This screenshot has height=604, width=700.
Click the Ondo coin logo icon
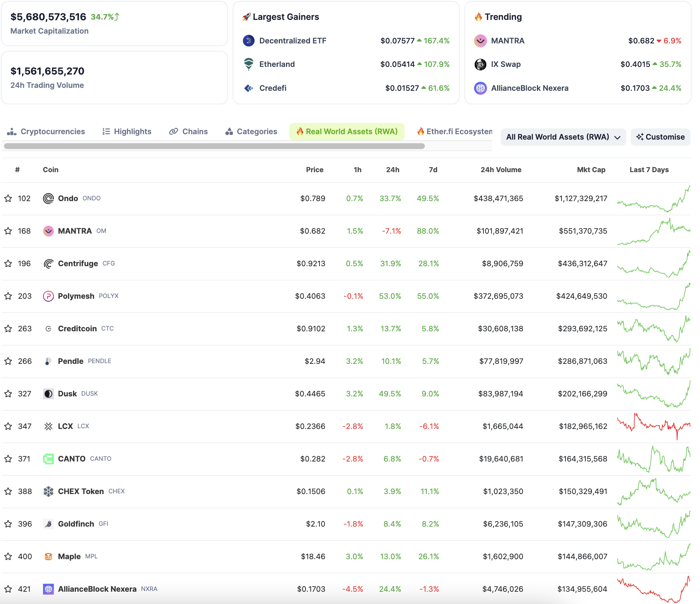point(48,199)
